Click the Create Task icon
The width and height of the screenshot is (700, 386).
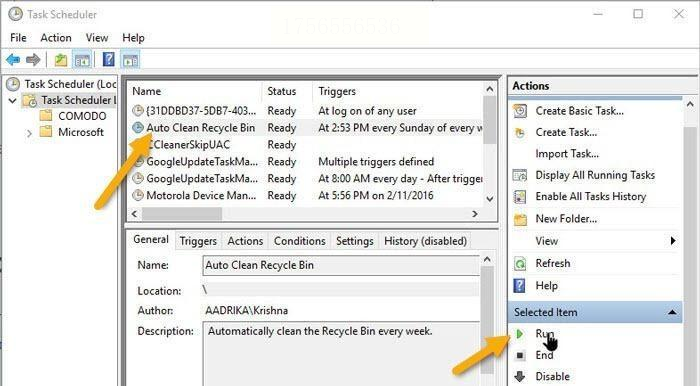(520, 133)
